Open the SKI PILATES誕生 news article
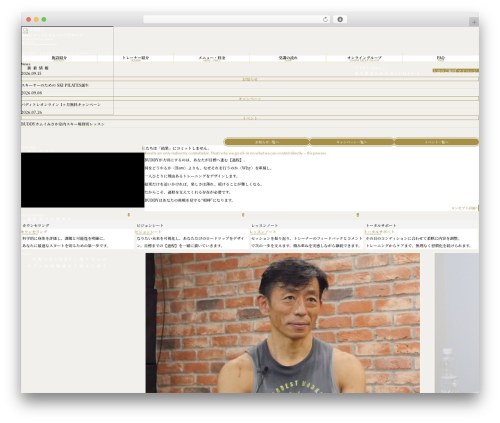Screen dimensions: 500x423 point(55,85)
